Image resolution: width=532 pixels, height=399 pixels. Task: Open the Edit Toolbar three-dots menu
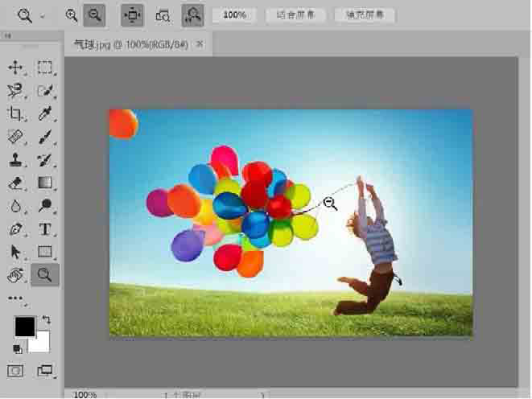15,298
